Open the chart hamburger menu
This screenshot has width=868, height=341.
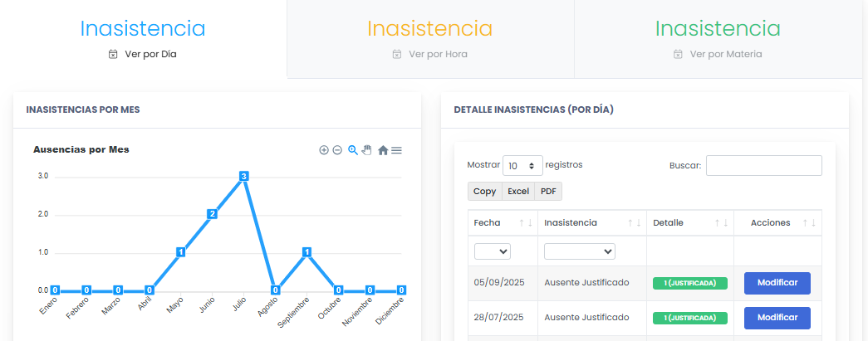pyautogui.click(x=396, y=150)
